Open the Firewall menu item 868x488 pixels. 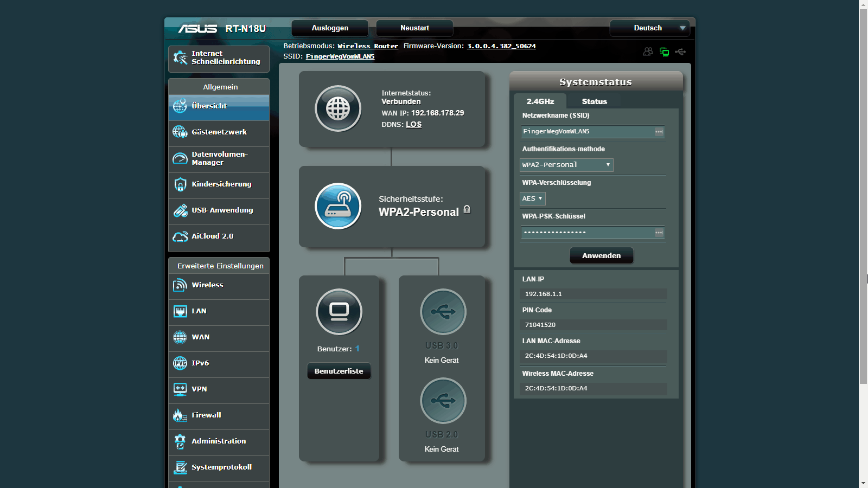[219, 416]
